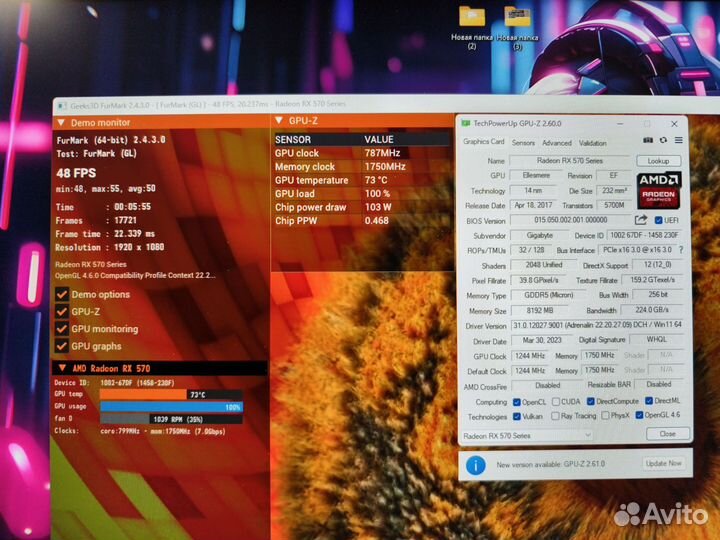Collapse the AMD Radeon RX 570 section
This screenshot has height=540, width=720.
coord(62,368)
